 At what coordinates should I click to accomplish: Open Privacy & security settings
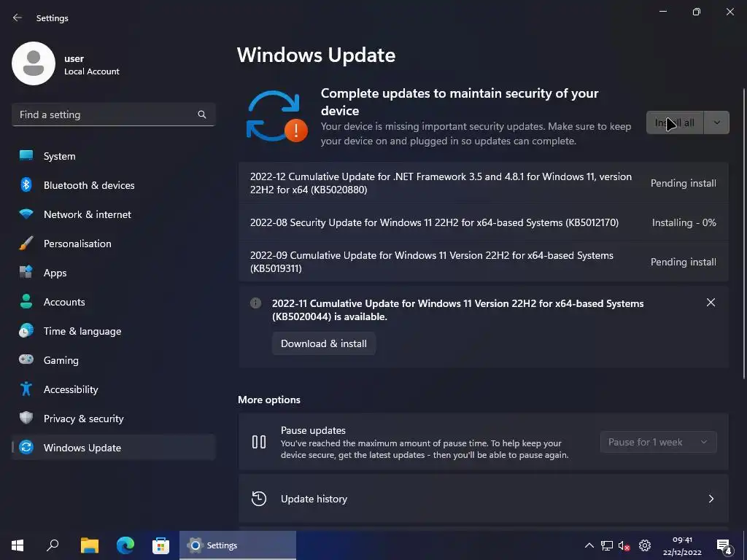(114, 418)
